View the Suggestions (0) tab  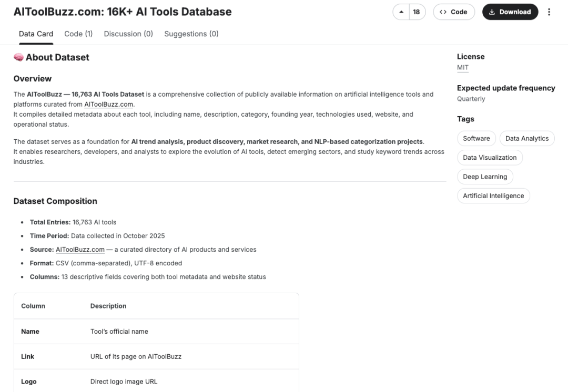click(x=191, y=34)
